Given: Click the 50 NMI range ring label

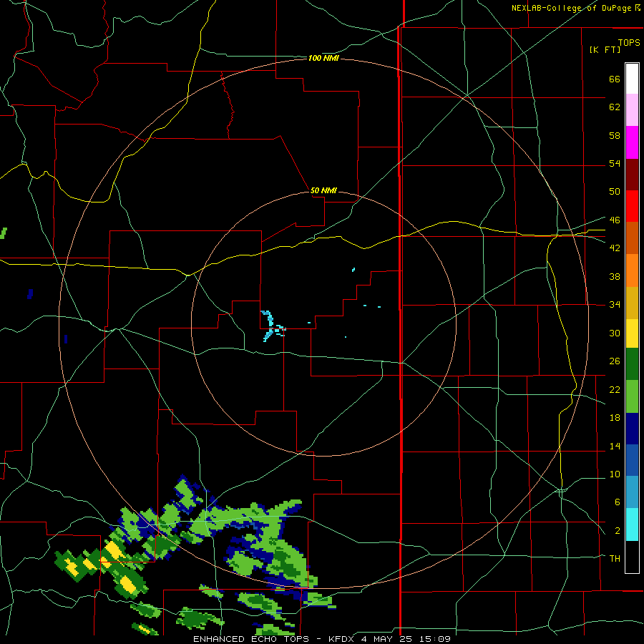Looking at the screenshot, I should point(323,190).
